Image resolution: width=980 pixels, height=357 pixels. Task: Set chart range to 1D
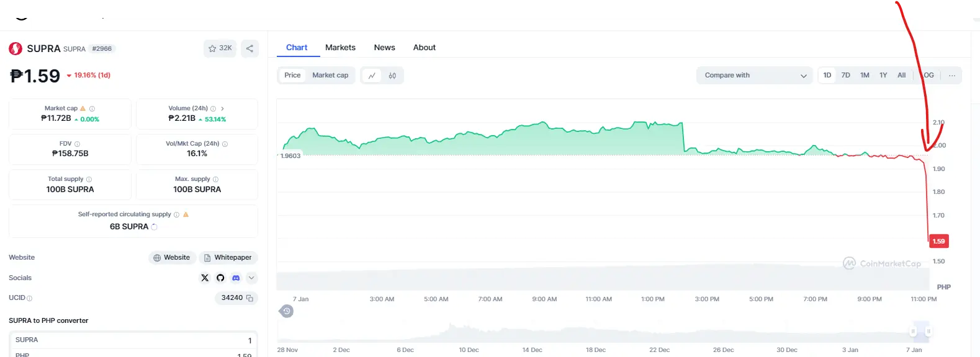pyautogui.click(x=827, y=76)
